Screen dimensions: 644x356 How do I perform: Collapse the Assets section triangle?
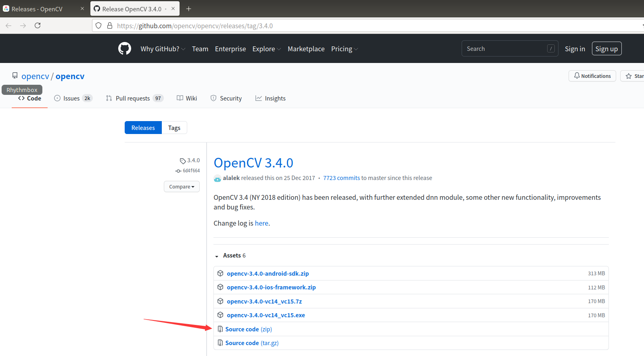[x=217, y=256]
